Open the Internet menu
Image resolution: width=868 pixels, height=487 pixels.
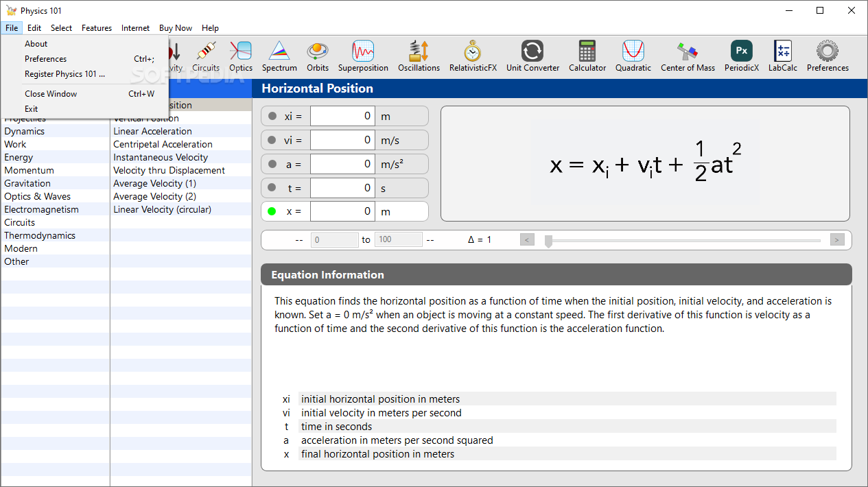135,28
